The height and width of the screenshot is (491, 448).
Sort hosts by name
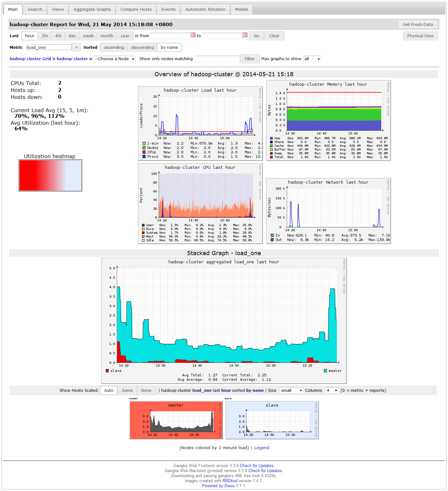click(169, 48)
